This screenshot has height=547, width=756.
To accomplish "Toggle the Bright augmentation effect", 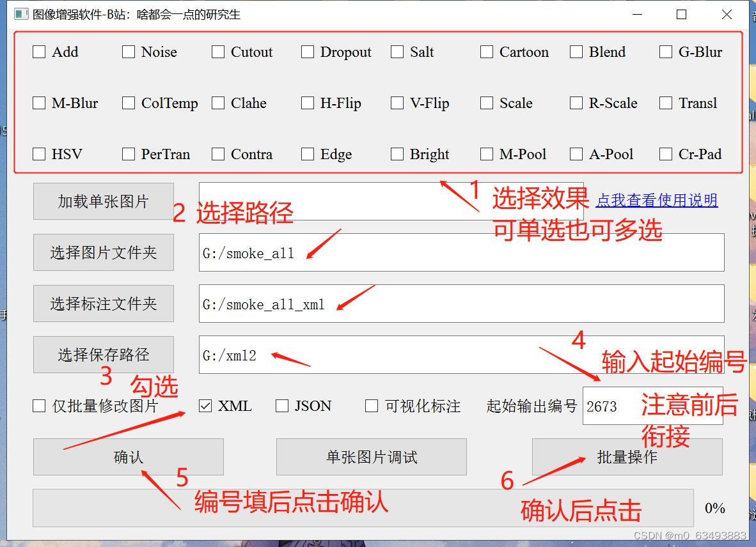I will [397, 154].
